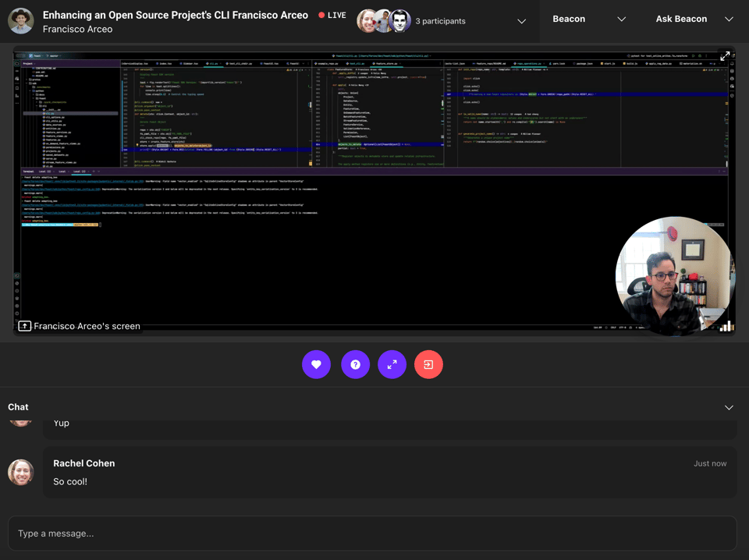Enter fullscreen via the video's corner arrows

[725, 56]
